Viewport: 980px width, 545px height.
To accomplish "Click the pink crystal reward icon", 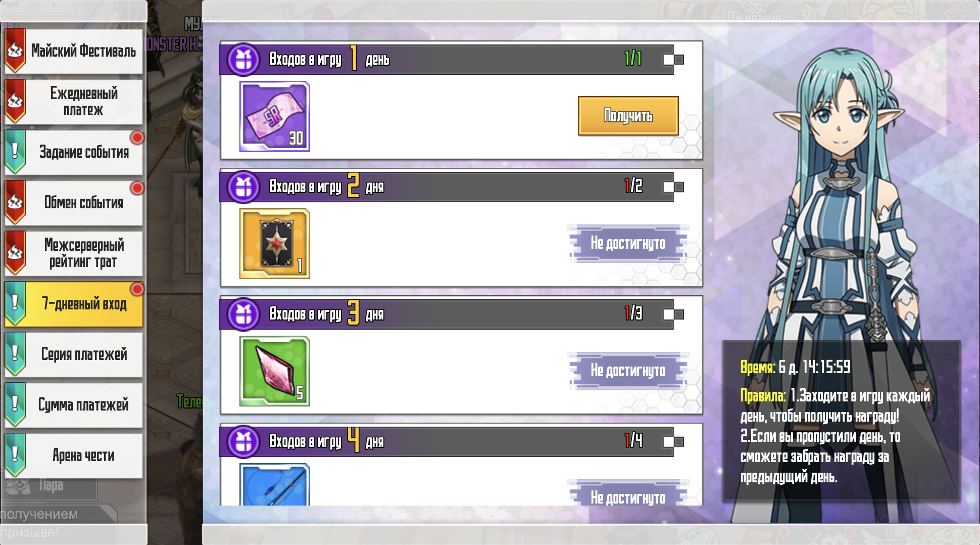I will click(274, 371).
